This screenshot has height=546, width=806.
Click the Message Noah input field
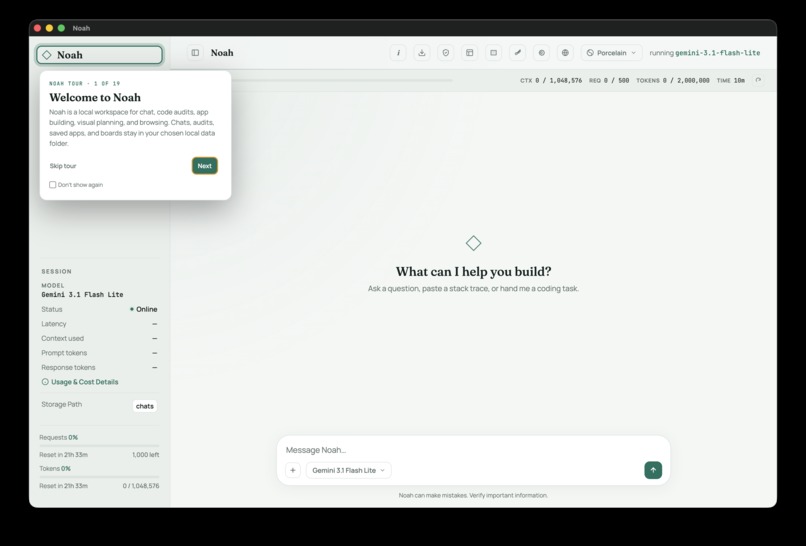click(473, 450)
